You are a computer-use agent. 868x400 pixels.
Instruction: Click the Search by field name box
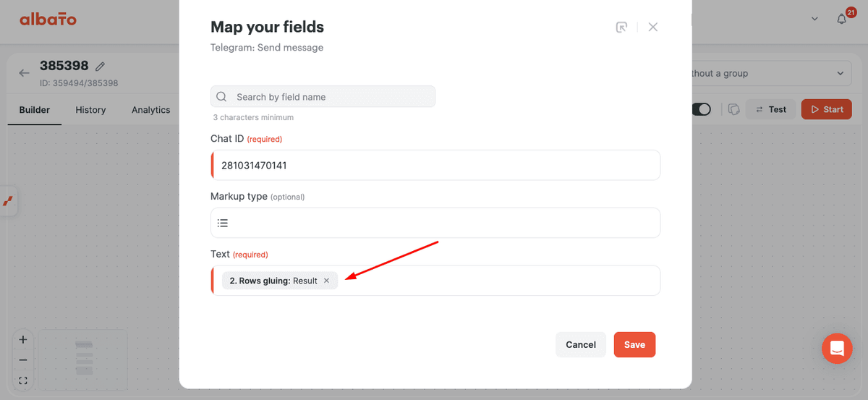click(x=323, y=97)
